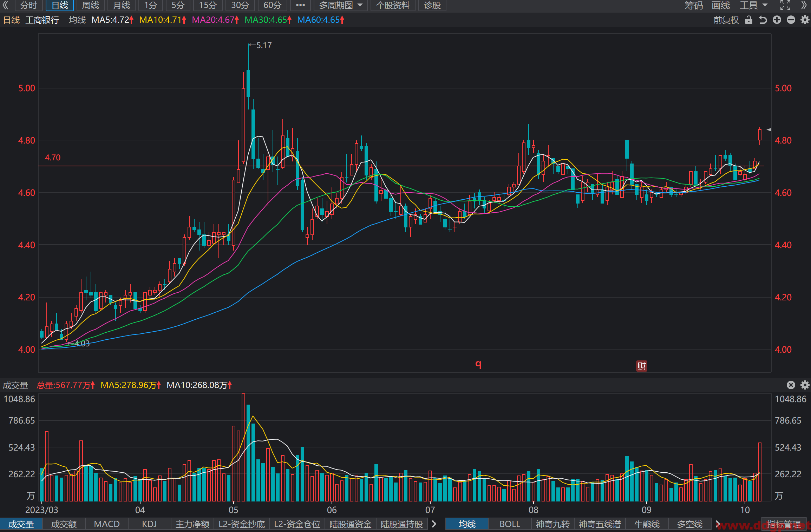Switch to 15分 minute chart
Image resolution: width=811 pixels, height=532 pixels.
208,5
